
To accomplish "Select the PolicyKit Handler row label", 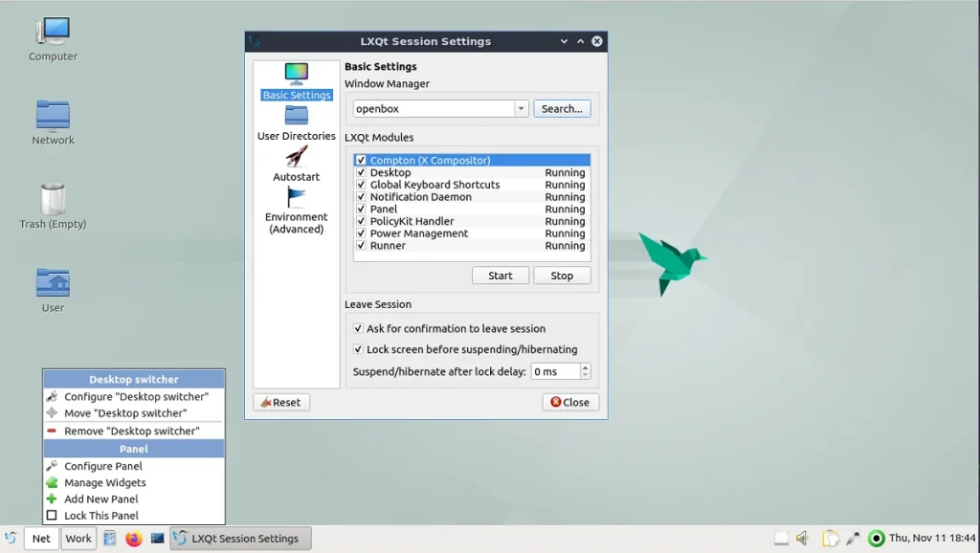I will (x=412, y=221).
